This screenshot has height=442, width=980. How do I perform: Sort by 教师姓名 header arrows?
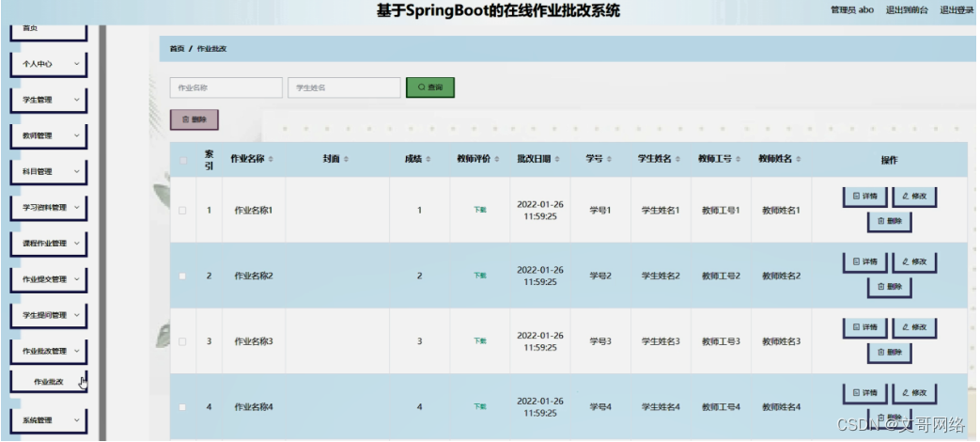tap(798, 160)
